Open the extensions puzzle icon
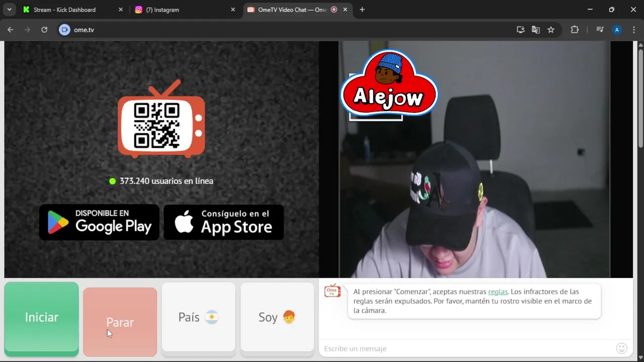The width and height of the screenshot is (644, 362). click(x=575, y=30)
